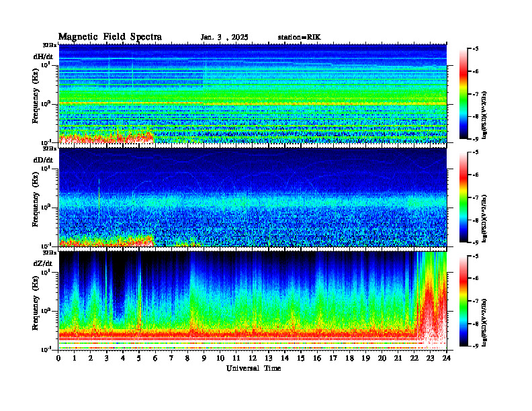Click the dD/dt spectrogram plot area
The height and width of the screenshot is (411, 532).
coord(253,197)
